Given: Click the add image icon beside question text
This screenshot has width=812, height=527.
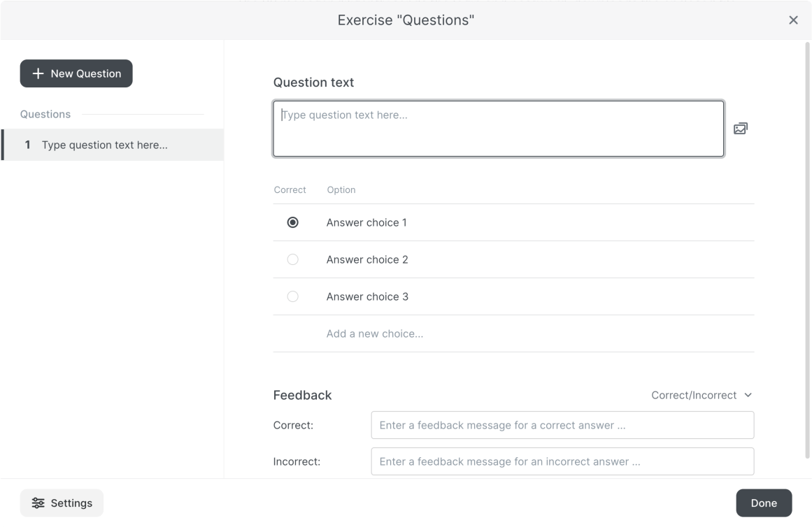Looking at the screenshot, I should click(741, 129).
